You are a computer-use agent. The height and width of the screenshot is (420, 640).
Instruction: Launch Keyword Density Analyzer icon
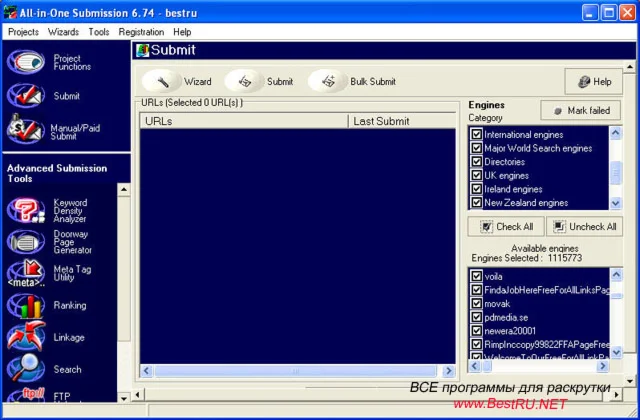point(26,210)
